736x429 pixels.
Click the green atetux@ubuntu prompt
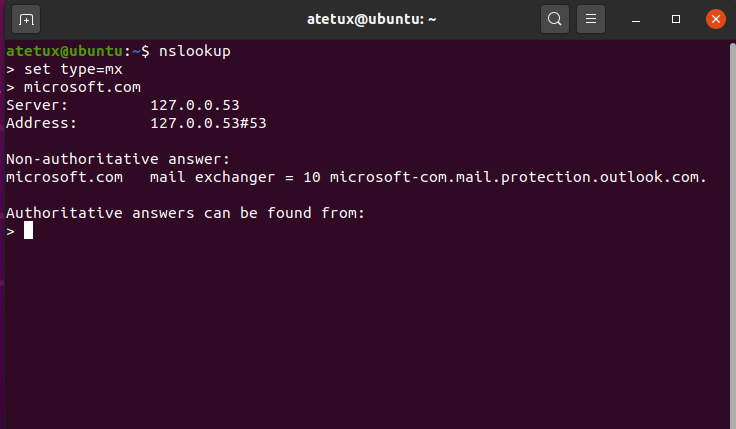coord(65,51)
